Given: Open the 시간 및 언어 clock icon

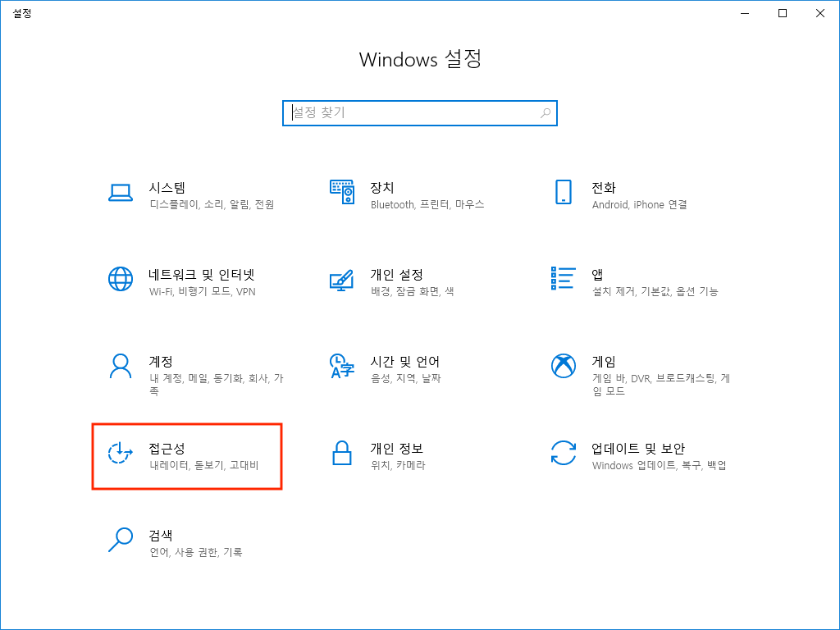Looking at the screenshot, I should tap(342, 366).
